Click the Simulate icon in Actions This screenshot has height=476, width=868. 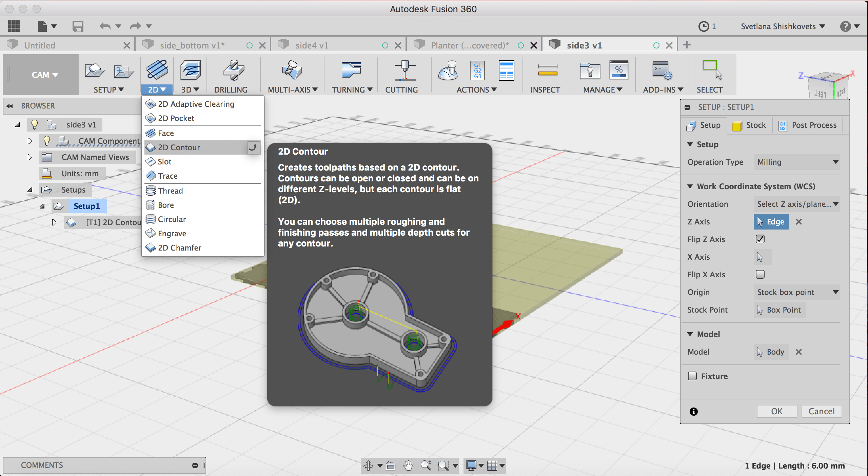[448, 71]
